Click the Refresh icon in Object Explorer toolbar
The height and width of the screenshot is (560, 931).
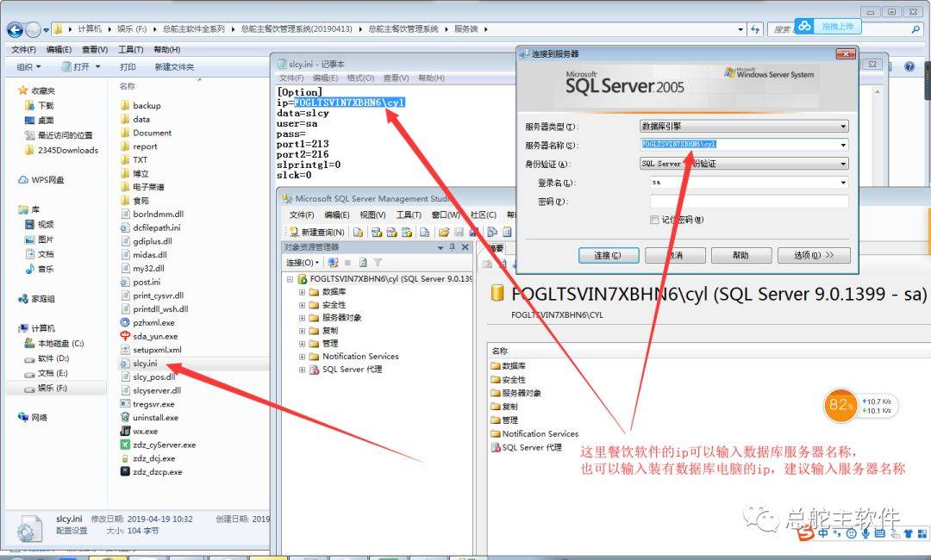[363, 262]
